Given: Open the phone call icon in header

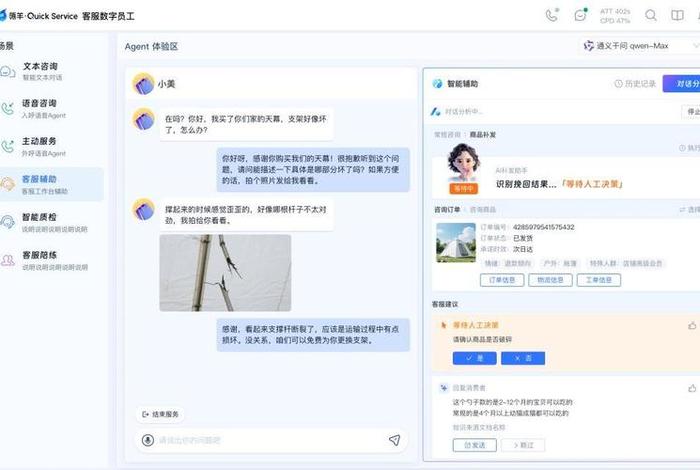Looking at the screenshot, I should click(x=552, y=15).
